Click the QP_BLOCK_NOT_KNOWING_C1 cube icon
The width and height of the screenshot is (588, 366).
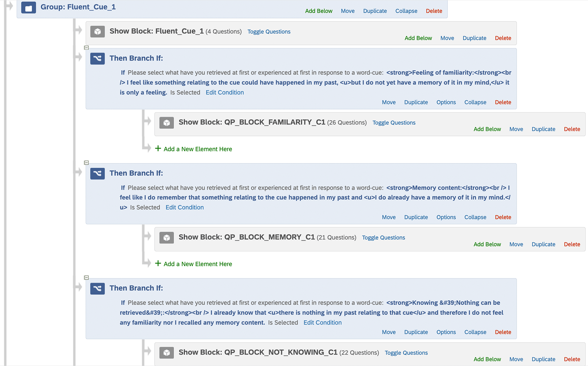point(167,353)
